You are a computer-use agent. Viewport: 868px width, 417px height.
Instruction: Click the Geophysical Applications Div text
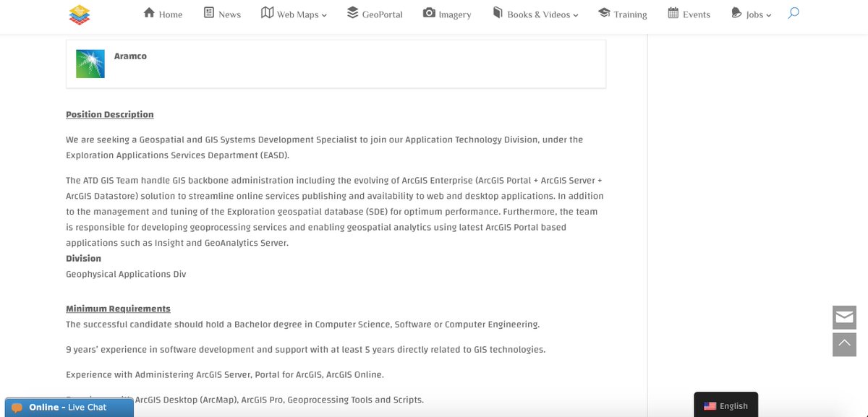coord(126,274)
